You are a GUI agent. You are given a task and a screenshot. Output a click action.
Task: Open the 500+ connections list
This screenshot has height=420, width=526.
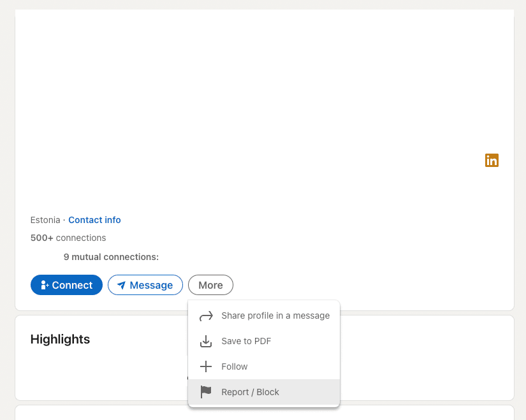tap(68, 238)
